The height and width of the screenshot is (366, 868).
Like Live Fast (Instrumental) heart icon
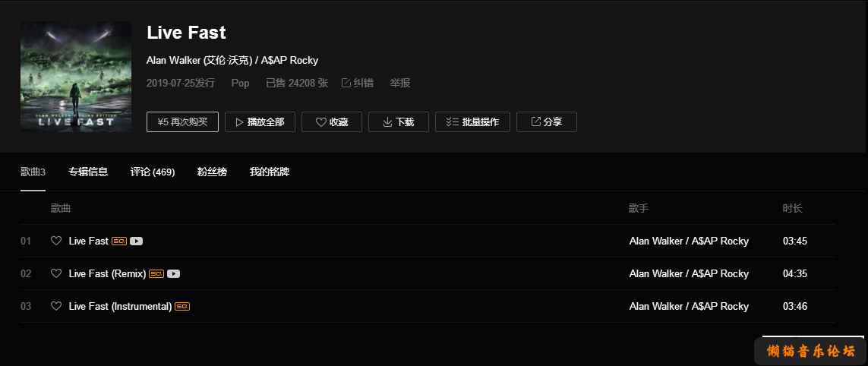pos(56,306)
